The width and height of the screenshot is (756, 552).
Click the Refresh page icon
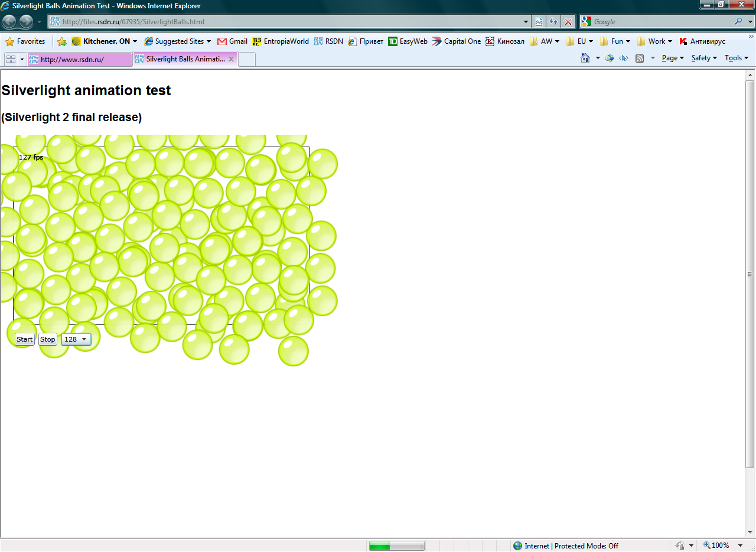pyautogui.click(x=553, y=22)
